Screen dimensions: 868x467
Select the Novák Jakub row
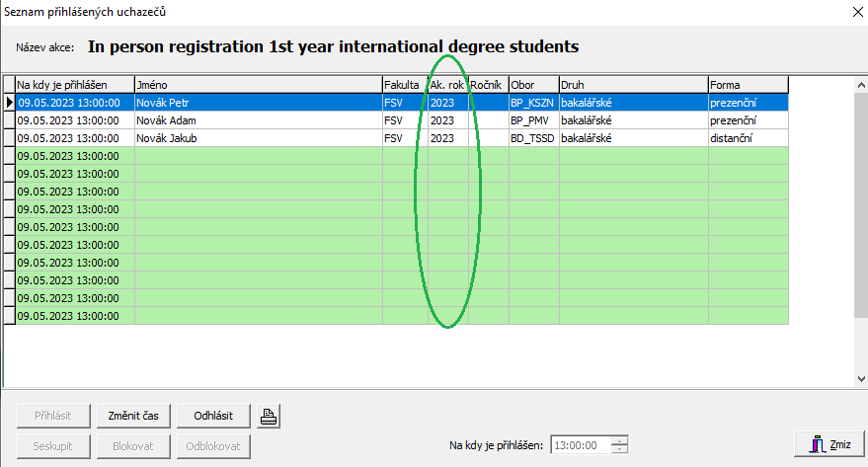[x=257, y=138]
